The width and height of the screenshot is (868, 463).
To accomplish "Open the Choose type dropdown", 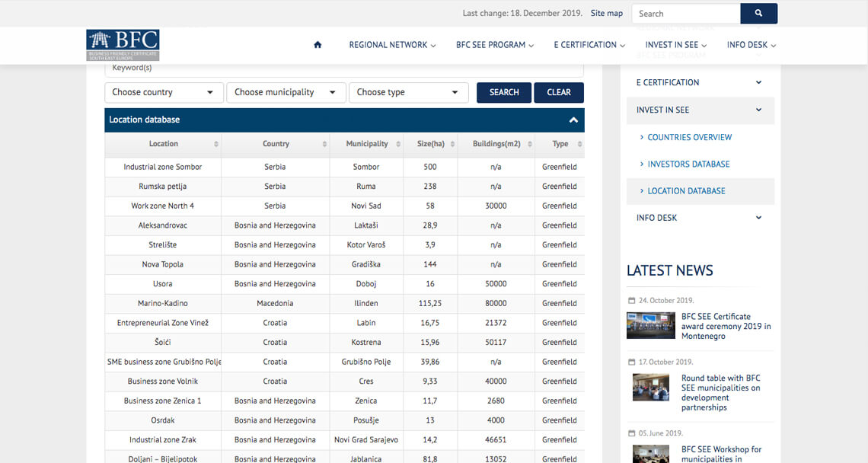I will 409,92.
